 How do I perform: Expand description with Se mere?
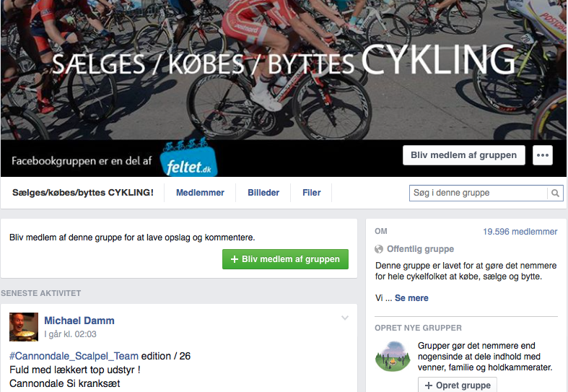coord(411,297)
